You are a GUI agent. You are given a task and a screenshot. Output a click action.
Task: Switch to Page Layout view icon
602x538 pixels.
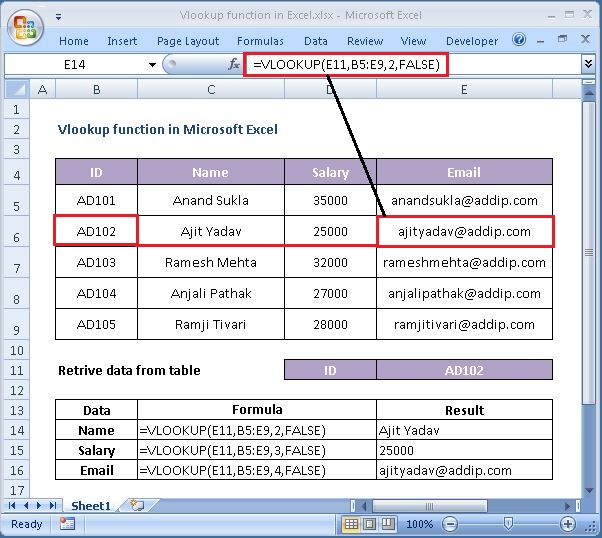369,524
